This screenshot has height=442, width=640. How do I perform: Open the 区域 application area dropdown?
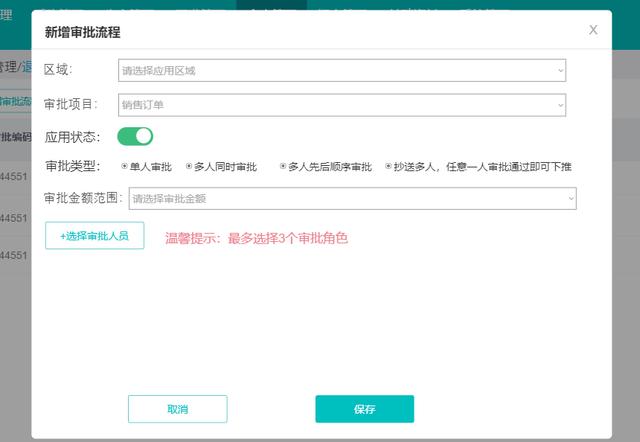(x=342, y=70)
